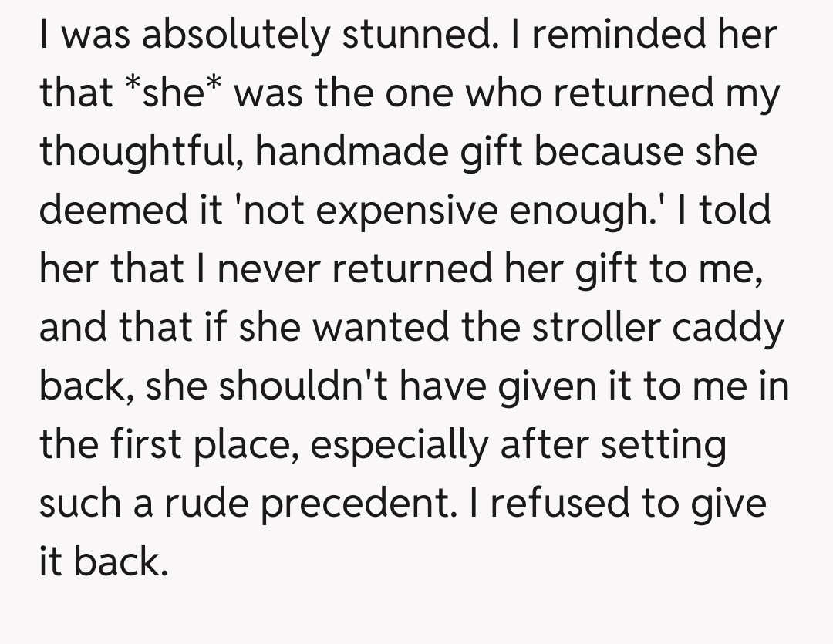833x644 pixels.
Task: Click the word "absolutely" in the first line
Action: (x=228, y=35)
